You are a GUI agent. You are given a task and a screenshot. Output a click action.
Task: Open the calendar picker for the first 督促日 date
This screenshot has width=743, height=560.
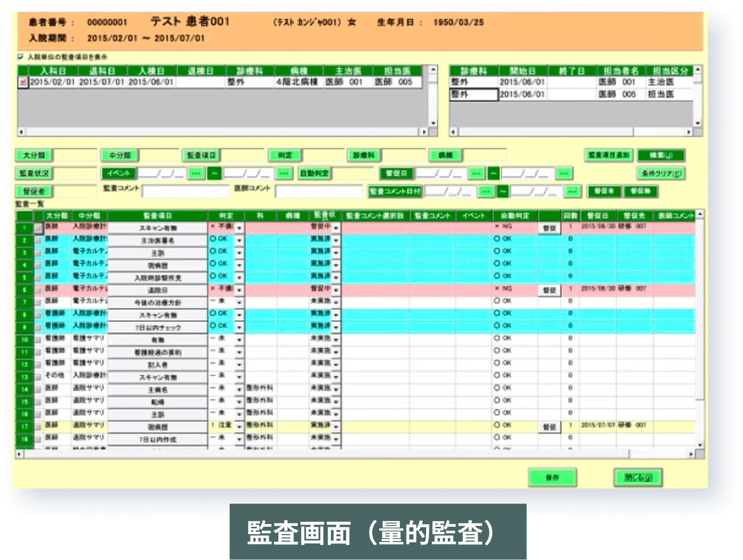[x=475, y=173]
